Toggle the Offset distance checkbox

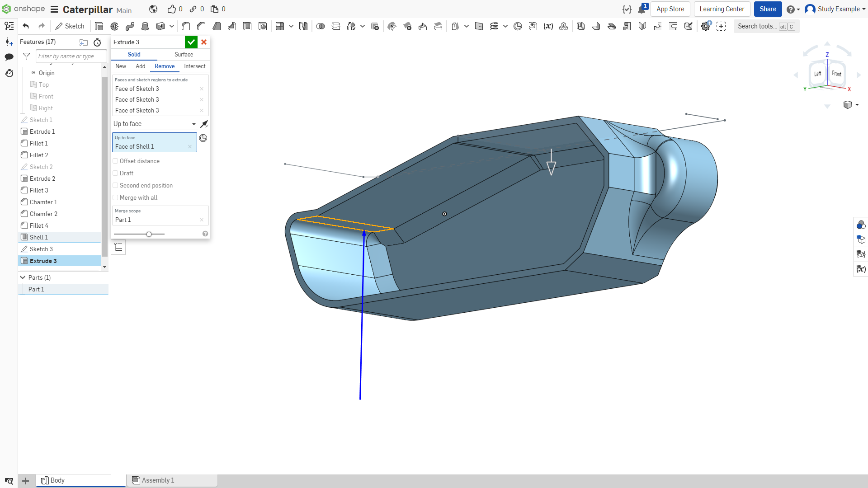[x=115, y=161]
